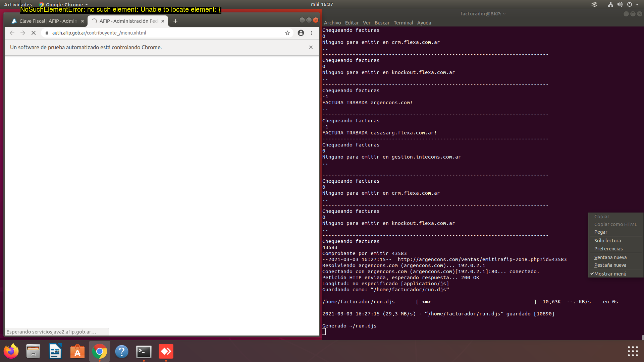Toggle Mostrar menú checkmark option

615,274
